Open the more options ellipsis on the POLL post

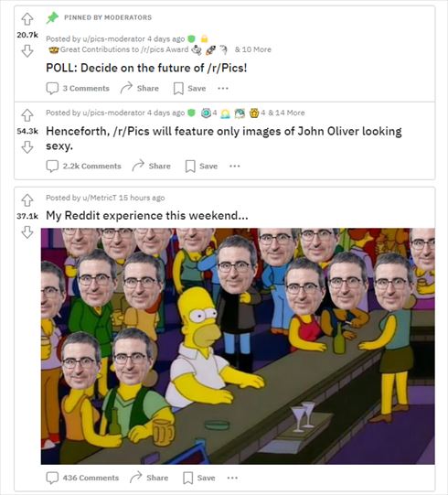click(223, 89)
